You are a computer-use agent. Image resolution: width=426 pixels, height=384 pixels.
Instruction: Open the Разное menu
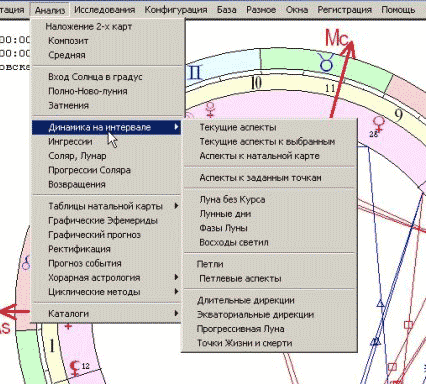(261, 10)
